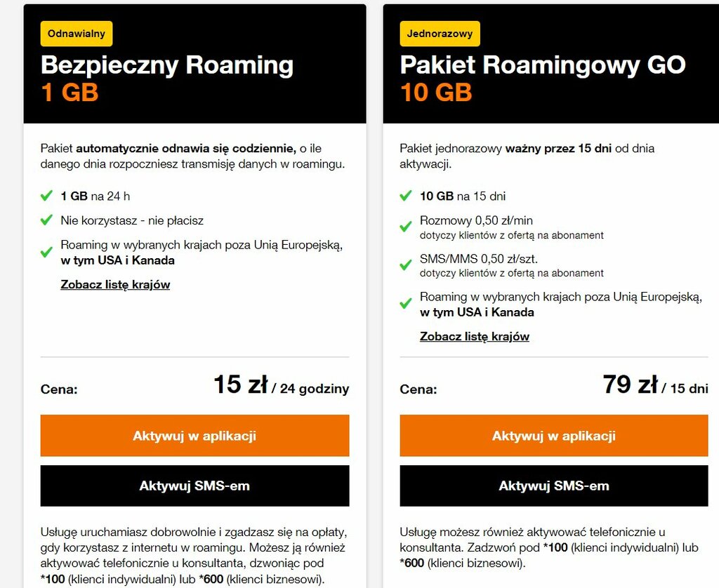Click the 79 zł price text
This screenshot has width=719, height=588.
[x=630, y=385]
